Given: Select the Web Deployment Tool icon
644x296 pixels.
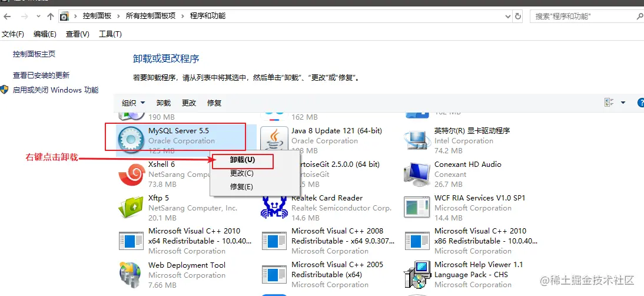Looking at the screenshot, I should 130,275.
